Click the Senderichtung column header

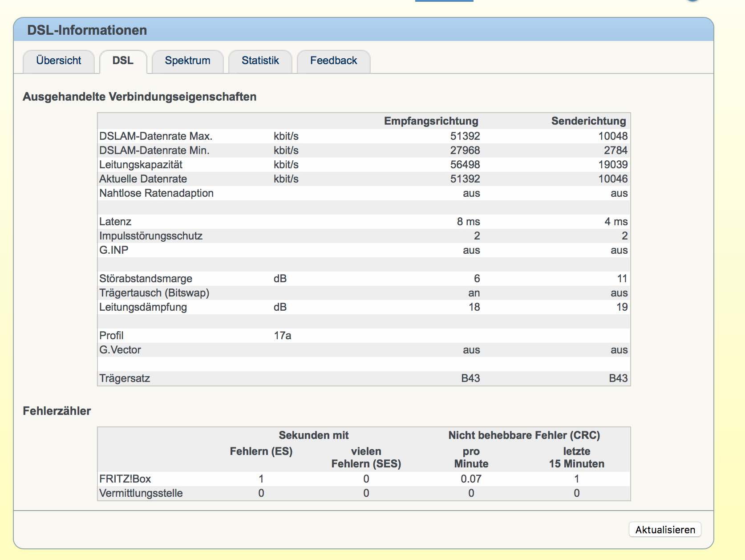click(588, 121)
